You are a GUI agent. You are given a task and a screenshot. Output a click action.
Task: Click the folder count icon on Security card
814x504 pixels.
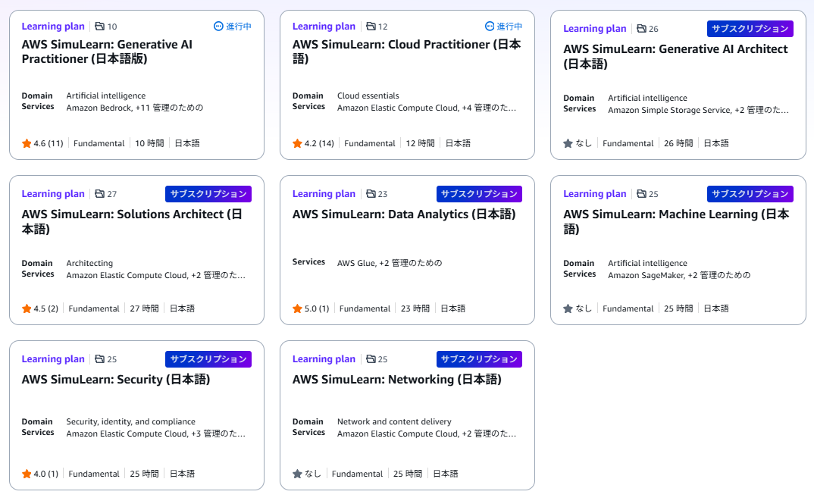point(100,358)
